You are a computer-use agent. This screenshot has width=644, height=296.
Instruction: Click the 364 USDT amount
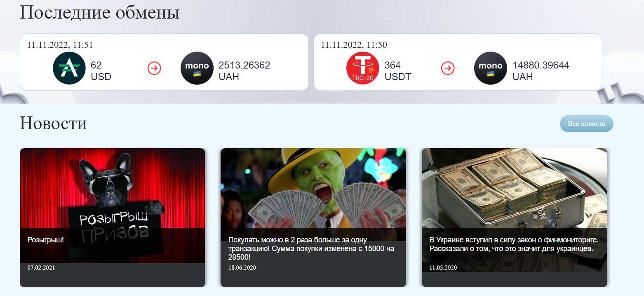pyautogui.click(x=398, y=71)
